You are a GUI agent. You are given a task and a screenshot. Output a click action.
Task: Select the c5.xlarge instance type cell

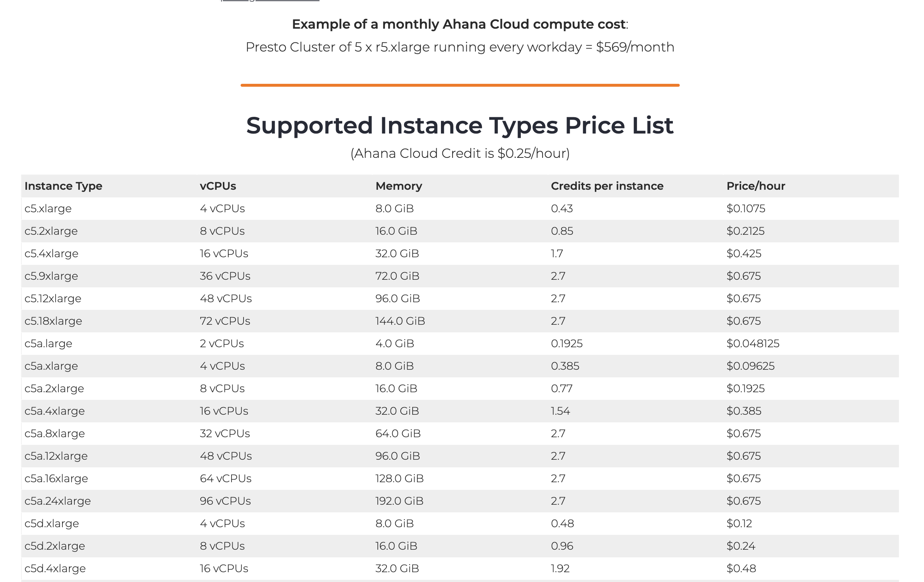[x=48, y=209]
